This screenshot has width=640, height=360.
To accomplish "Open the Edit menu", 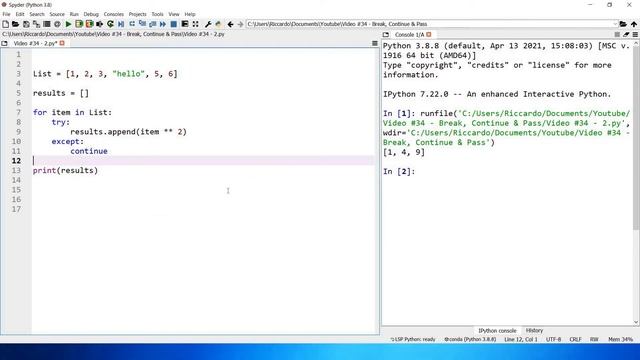I will coord(20,14).
